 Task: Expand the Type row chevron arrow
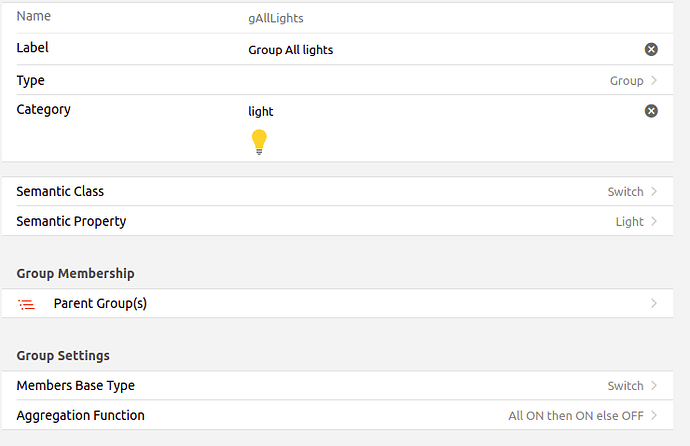pos(654,80)
